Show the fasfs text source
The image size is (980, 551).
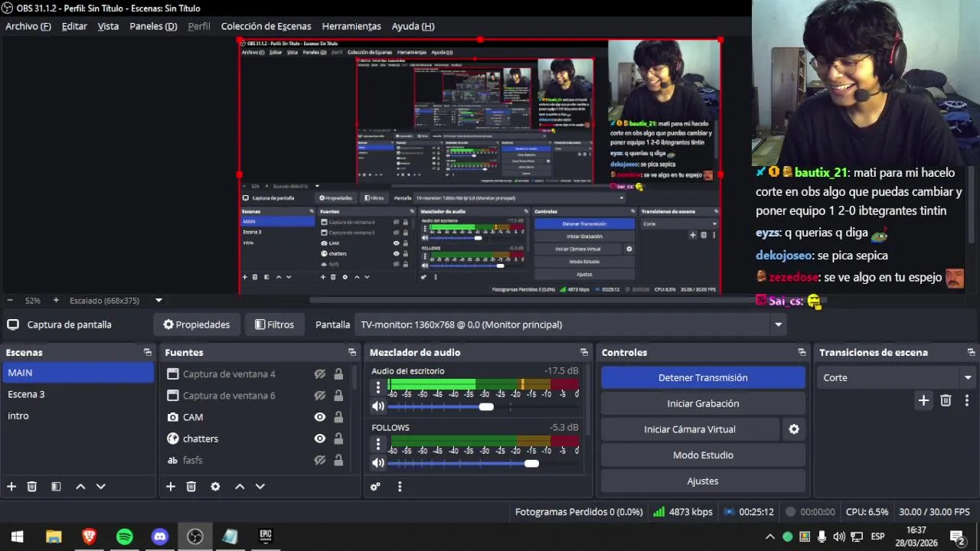[x=320, y=460]
